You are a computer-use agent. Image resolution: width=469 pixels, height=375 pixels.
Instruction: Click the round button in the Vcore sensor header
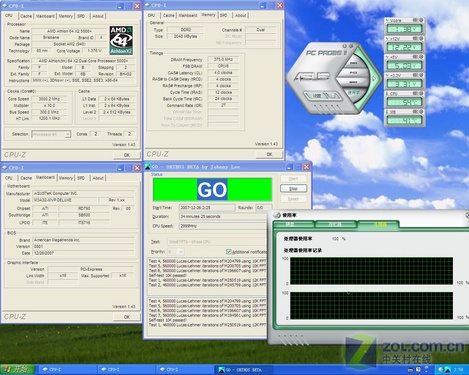(421, 20)
